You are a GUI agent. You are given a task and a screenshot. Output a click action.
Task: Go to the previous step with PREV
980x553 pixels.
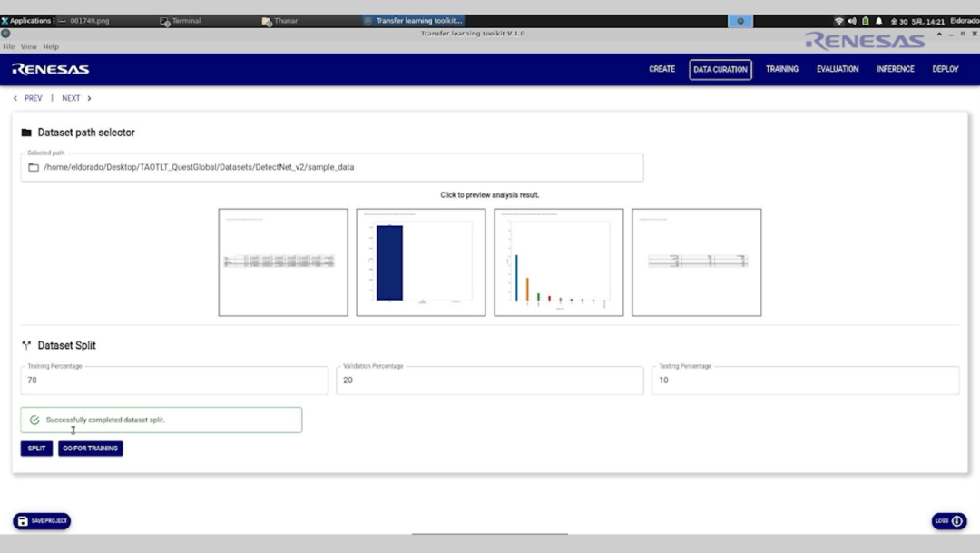click(x=28, y=98)
